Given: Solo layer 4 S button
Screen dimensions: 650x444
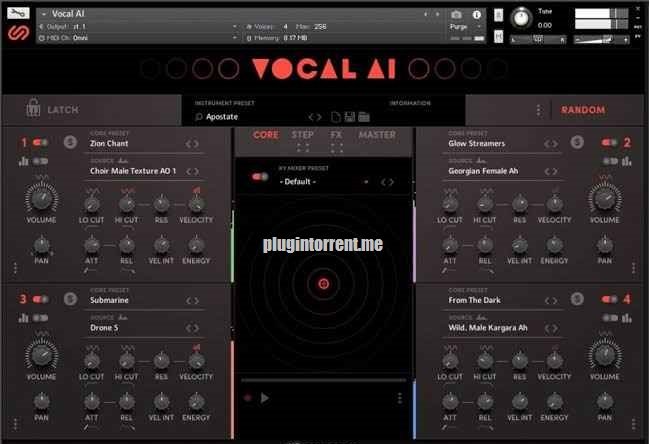Looking at the screenshot, I should tap(577, 299).
